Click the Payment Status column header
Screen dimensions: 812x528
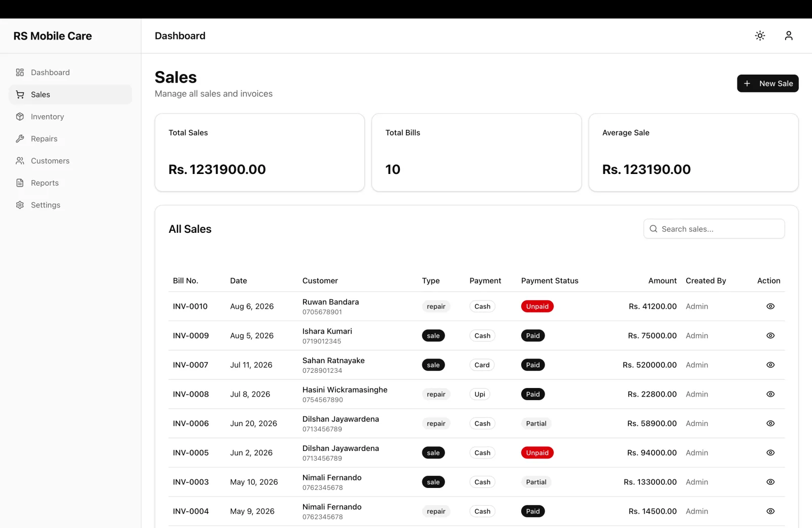550,280
